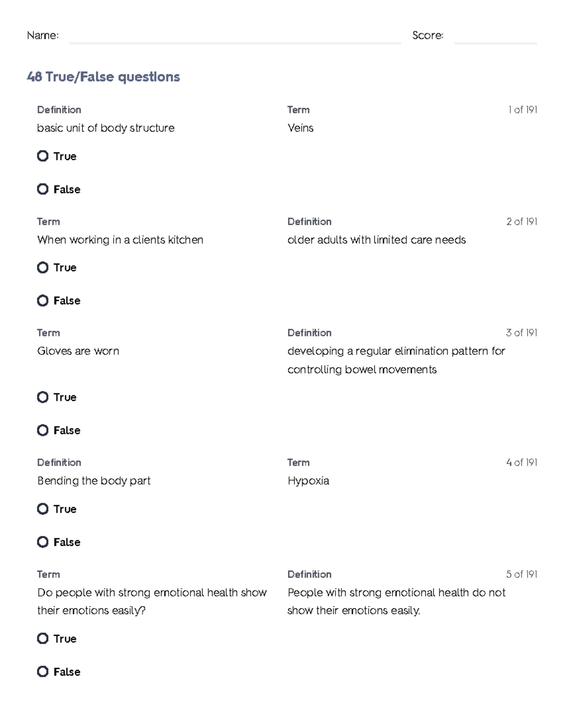Mark True for clients kitchen question
The width and height of the screenshot is (563, 728).
(x=43, y=268)
